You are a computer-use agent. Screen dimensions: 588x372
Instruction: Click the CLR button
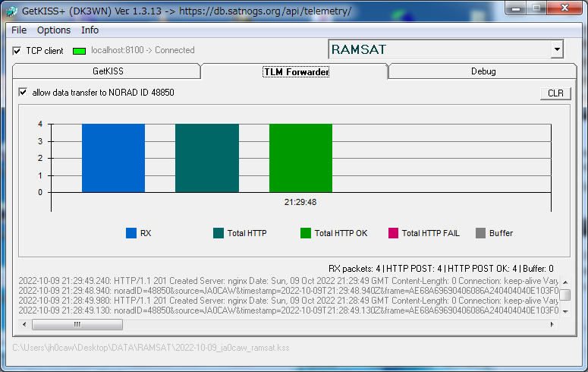pos(555,93)
